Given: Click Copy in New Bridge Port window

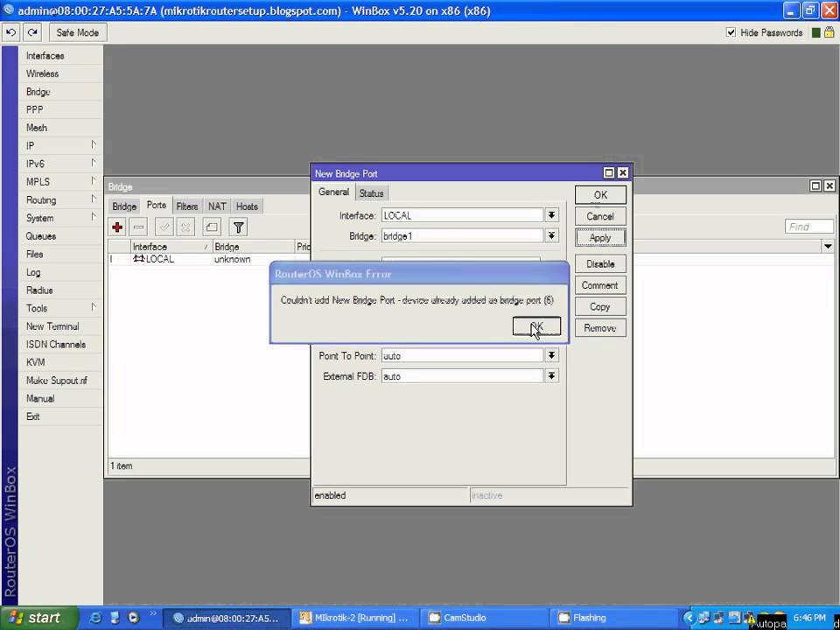Looking at the screenshot, I should [600, 307].
